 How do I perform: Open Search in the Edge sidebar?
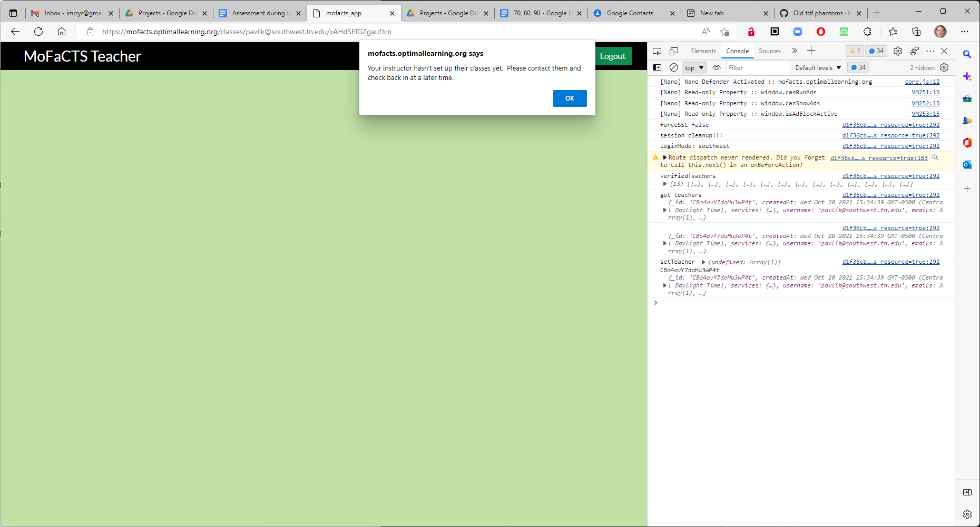967,54
